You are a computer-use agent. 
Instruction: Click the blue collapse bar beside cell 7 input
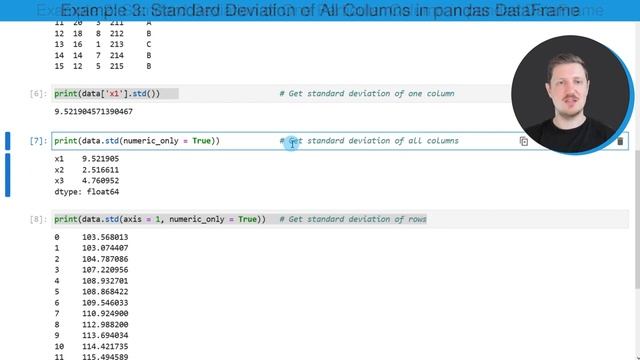pos(7,141)
